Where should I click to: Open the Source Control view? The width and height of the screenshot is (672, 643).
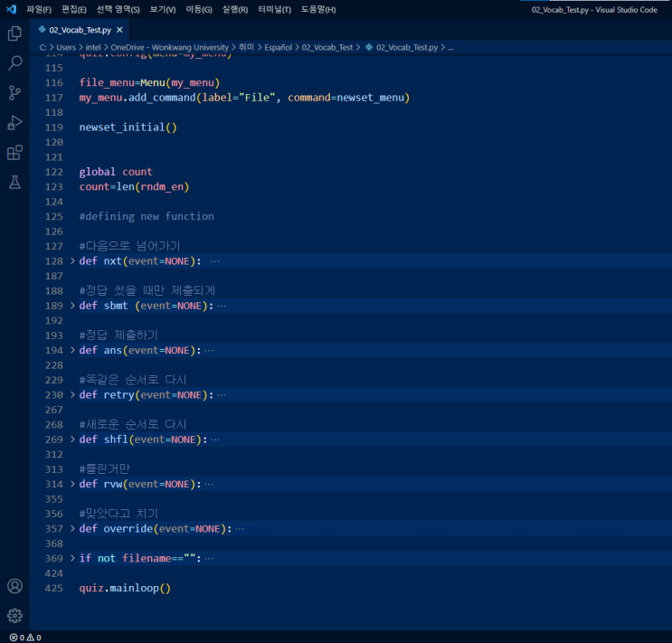point(14,92)
